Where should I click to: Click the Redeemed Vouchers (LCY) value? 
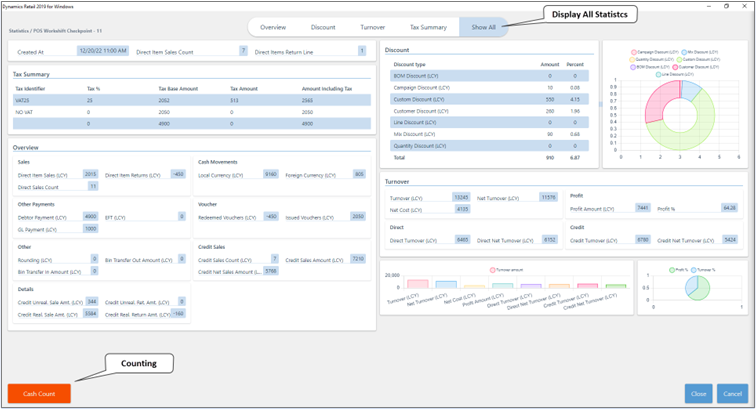click(x=271, y=217)
